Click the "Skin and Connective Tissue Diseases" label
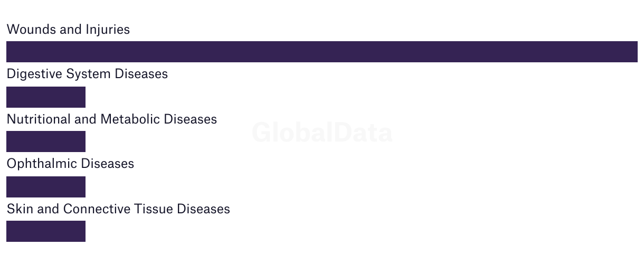Image resolution: width=644 pixels, height=264 pixels. coord(118,209)
